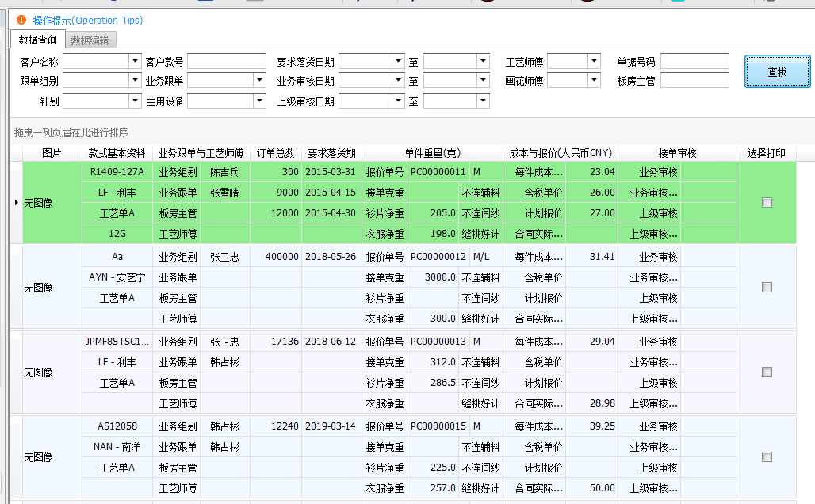Click the JPMF8STSC1... style cell

click(x=117, y=342)
